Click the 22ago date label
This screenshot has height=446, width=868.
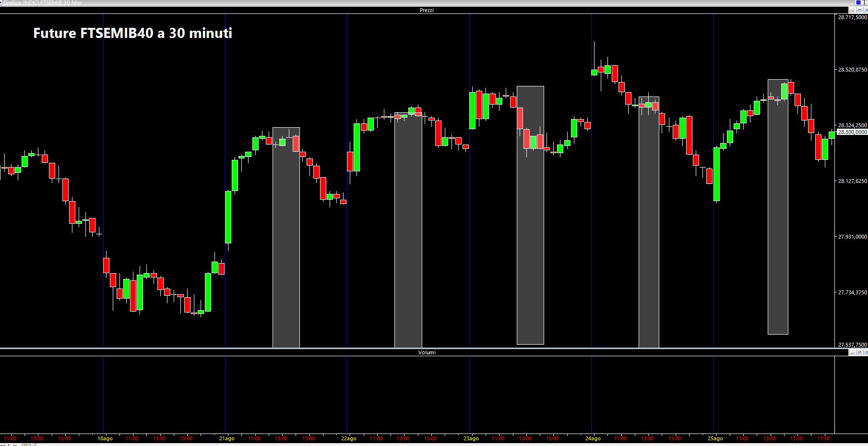349,438
